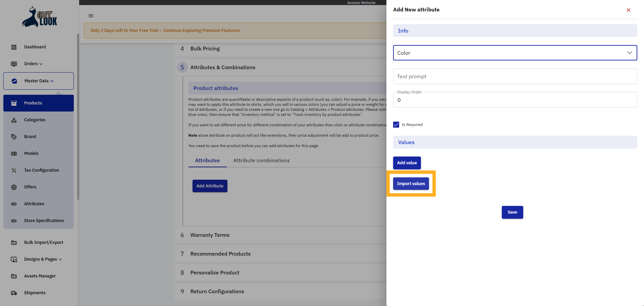
Task: Open Store Specifications in the sidebar
Action: point(39,221)
